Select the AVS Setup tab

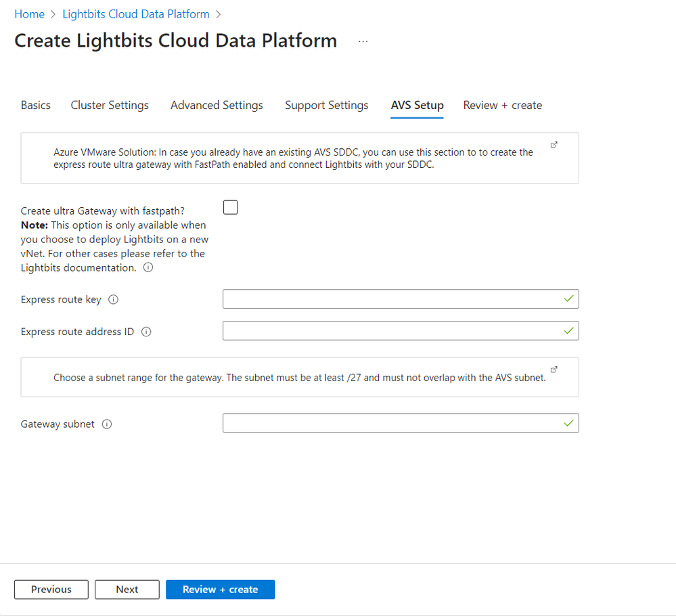tap(417, 105)
